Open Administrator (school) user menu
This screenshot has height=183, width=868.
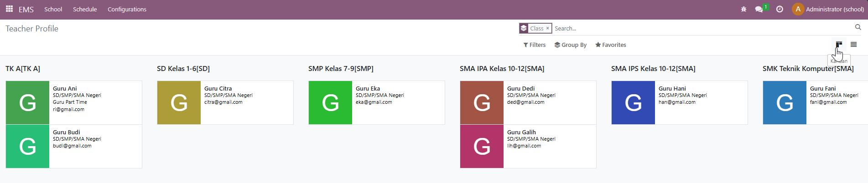828,9
